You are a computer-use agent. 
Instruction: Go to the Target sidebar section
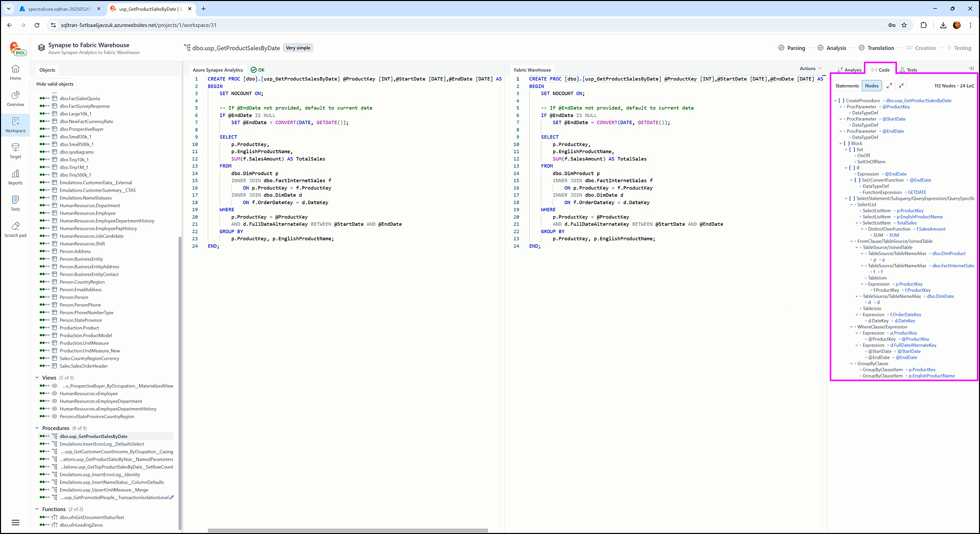coord(15,151)
